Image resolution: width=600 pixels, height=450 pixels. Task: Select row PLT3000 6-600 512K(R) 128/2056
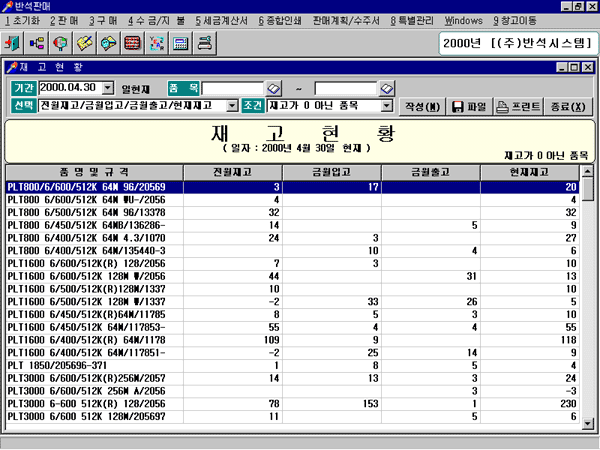(x=293, y=404)
